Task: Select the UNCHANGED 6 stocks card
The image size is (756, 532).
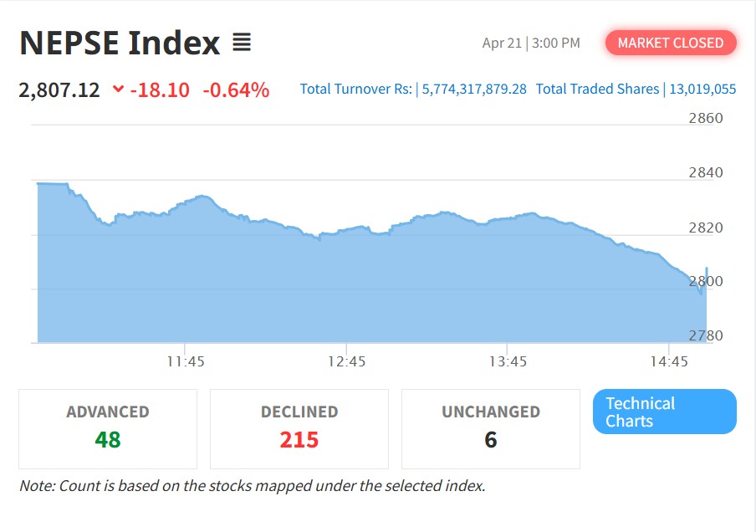Action: (491, 427)
